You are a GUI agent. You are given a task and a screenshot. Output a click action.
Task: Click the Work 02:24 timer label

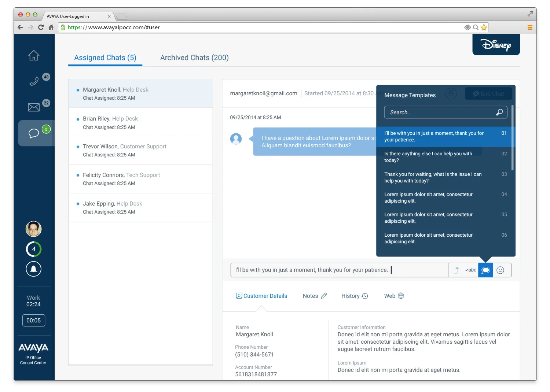[x=33, y=301]
